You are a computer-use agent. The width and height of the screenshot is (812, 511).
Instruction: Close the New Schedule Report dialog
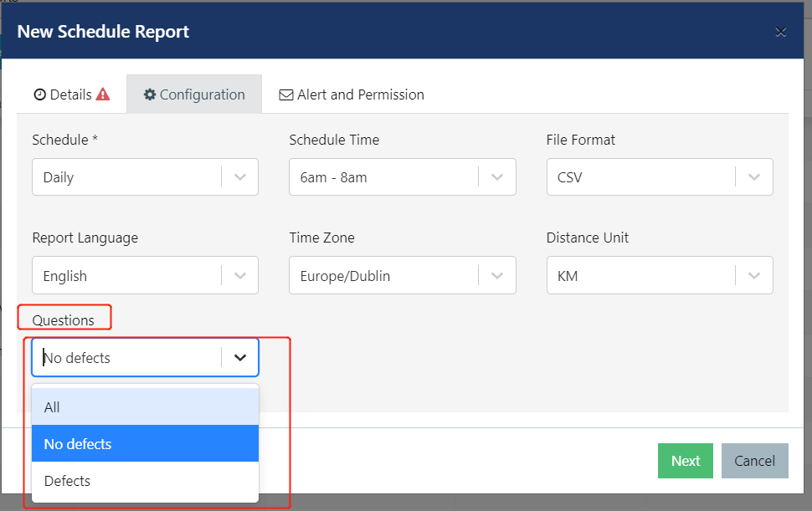780,32
